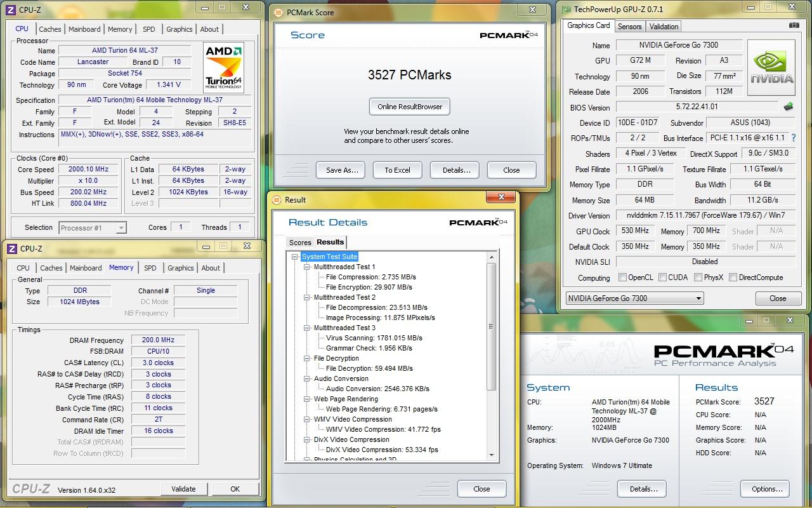Click the Save As... button
This screenshot has height=508, width=812.
[x=342, y=170]
